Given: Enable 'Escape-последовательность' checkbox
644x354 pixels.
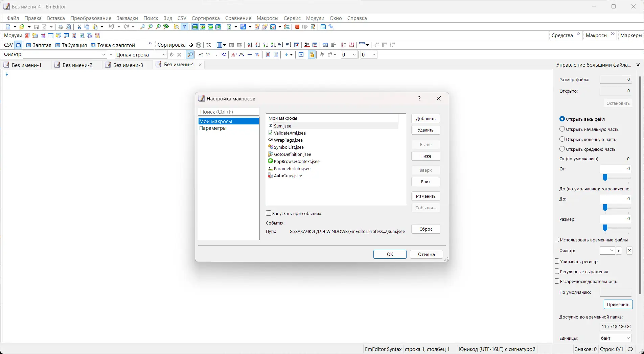Looking at the screenshot, I should [557, 281].
